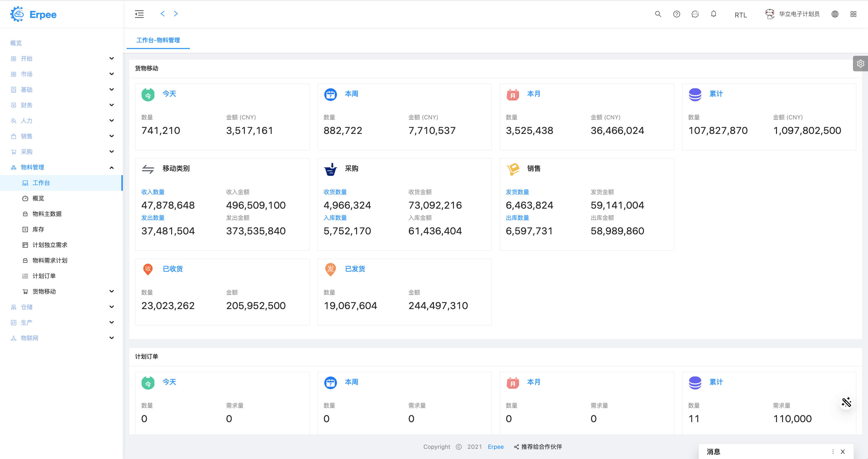Select the 工作台-物料管理 tab
Screen dimensions: 868x459
158,41
